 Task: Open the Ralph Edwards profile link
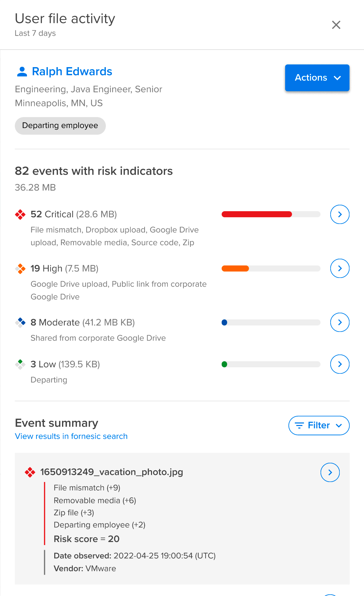[x=72, y=72]
